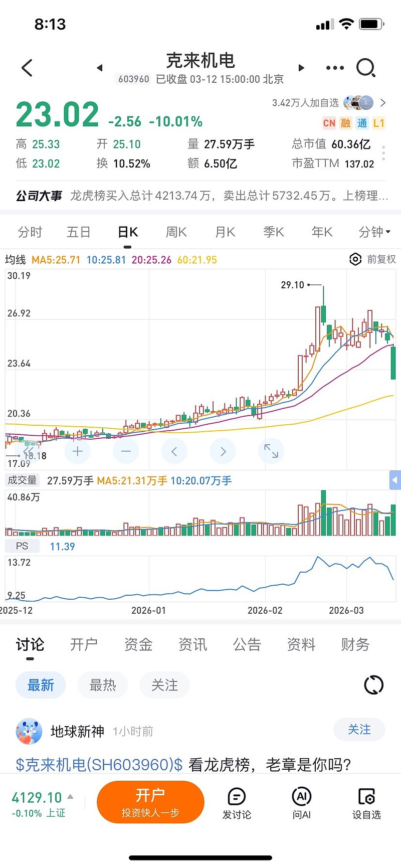Tap the CN market tag

click(329, 123)
